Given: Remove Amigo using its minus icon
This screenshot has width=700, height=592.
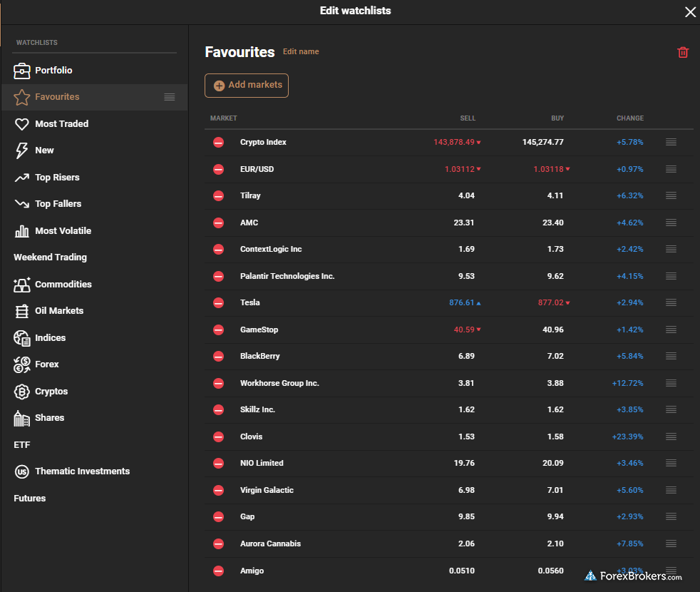Looking at the screenshot, I should [x=218, y=571].
